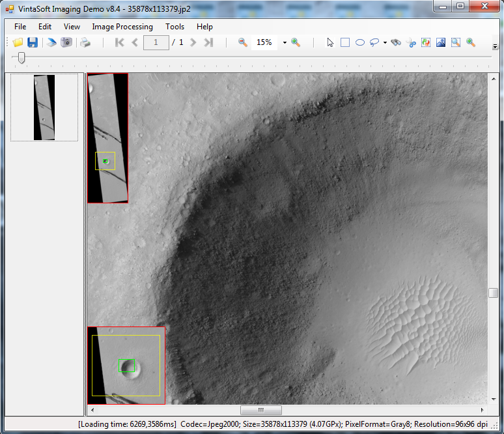Click the Print icon in toolbar

[x=85, y=42]
